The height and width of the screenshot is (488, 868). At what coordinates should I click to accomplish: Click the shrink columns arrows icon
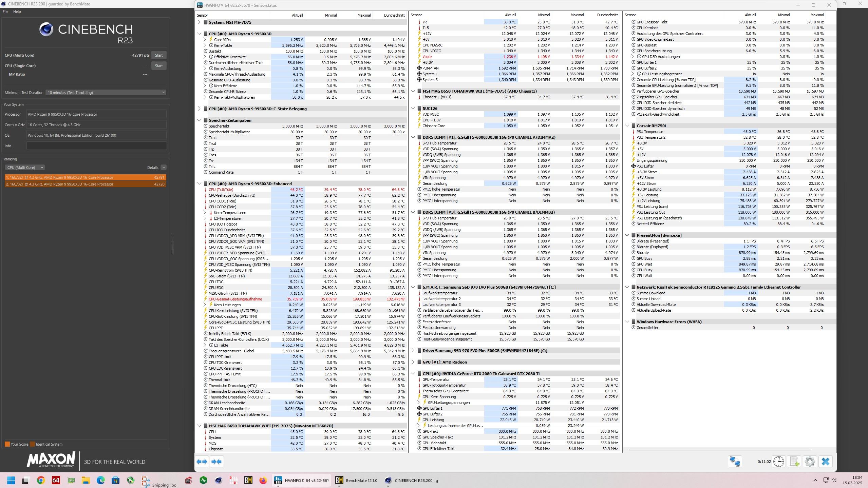click(216, 462)
